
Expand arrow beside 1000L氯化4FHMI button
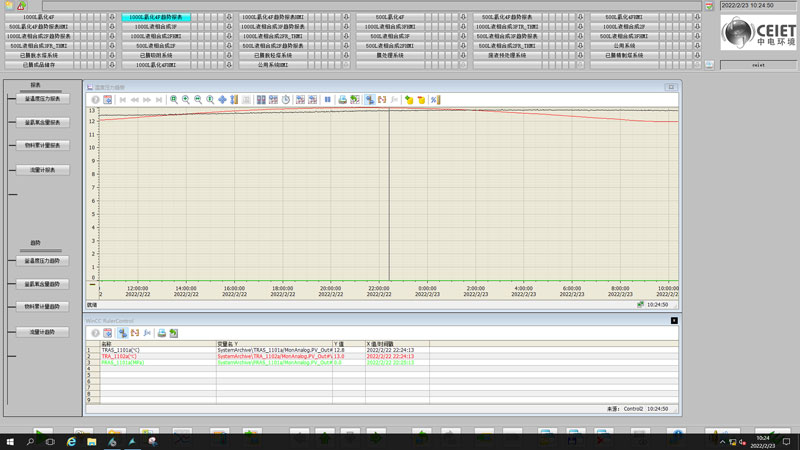(229, 65)
